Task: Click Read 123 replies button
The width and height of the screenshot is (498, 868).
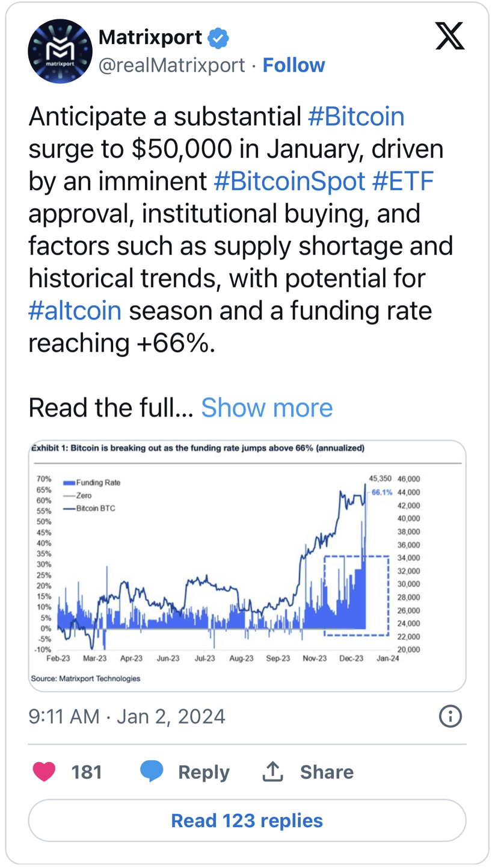Action: click(247, 820)
